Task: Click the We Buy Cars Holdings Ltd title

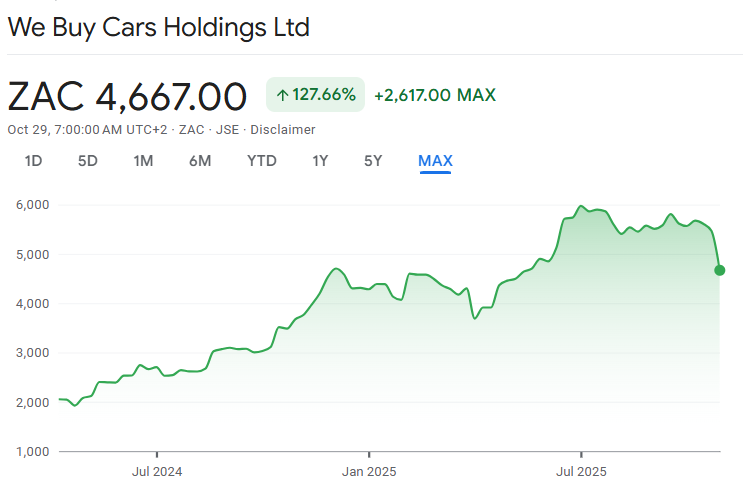Action: (x=159, y=27)
